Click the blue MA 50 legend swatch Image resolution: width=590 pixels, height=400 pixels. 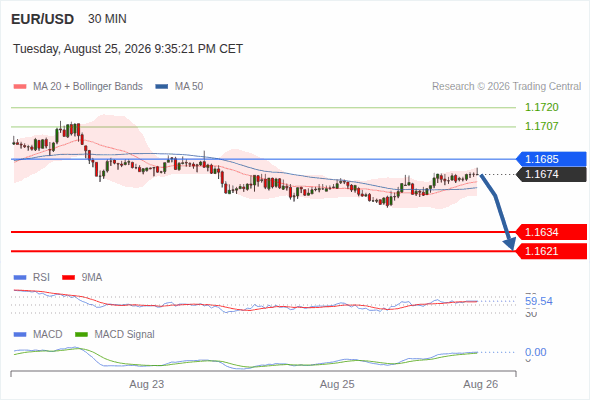(162, 87)
